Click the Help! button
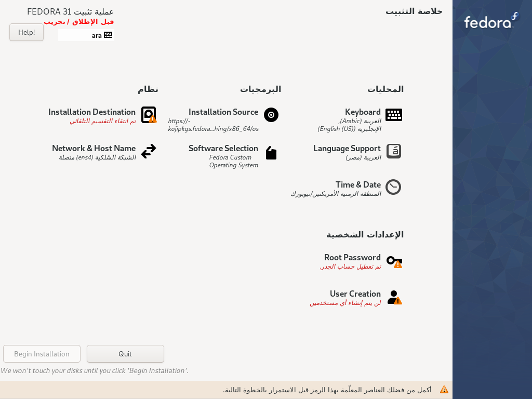 [x=26, y=32]
